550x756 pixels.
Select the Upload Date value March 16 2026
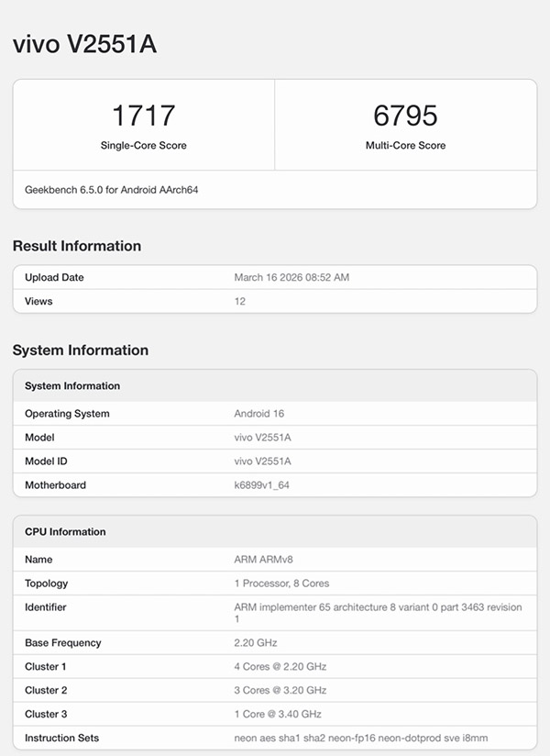pos(291,277)
